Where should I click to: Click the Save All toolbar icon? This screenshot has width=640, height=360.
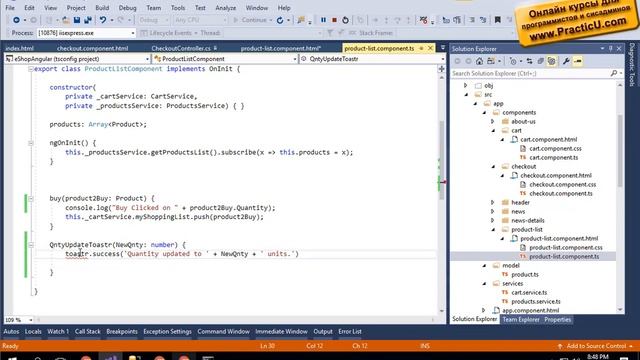click(87, 20)
